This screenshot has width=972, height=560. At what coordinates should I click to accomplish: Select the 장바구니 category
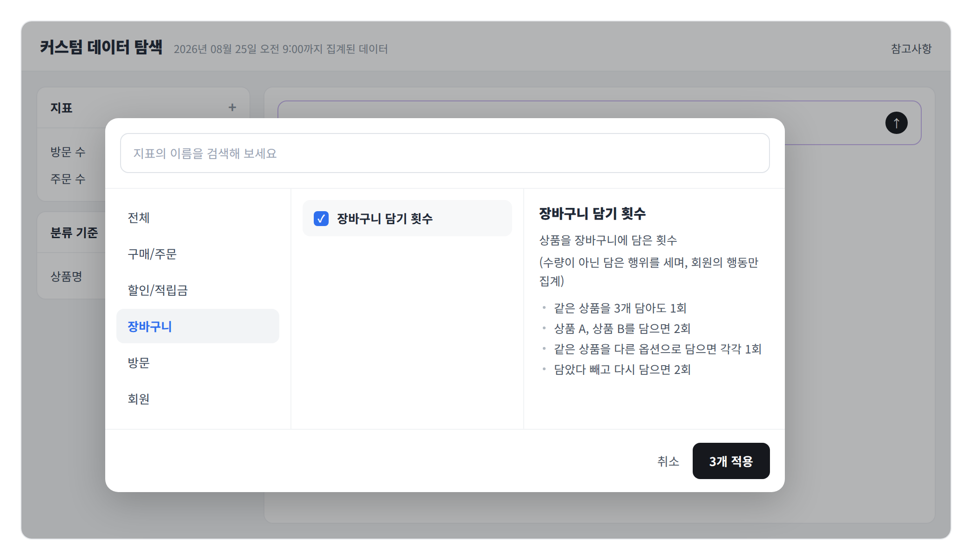(198, 326)
